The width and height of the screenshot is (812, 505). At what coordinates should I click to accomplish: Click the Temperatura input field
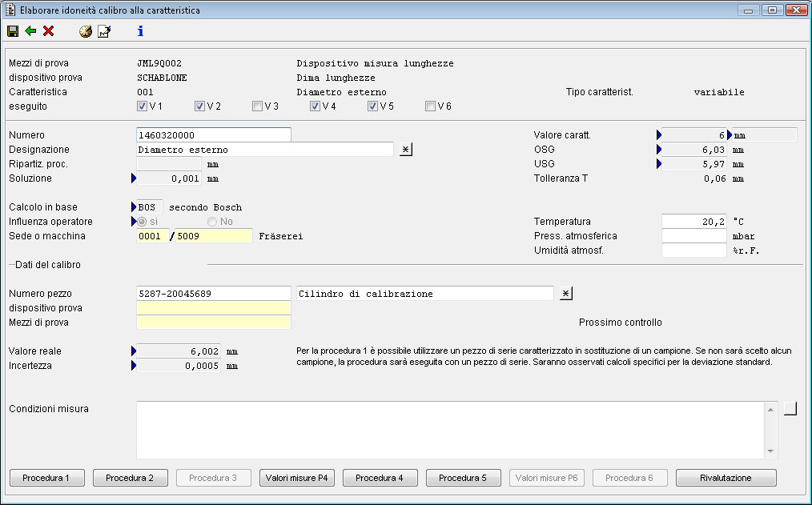click(x=694, y=222)
